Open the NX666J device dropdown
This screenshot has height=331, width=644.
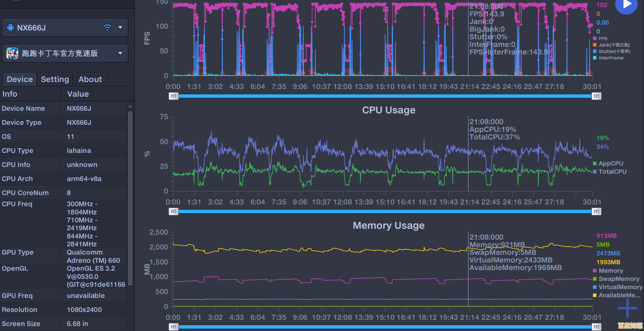[x=120, y=28]
